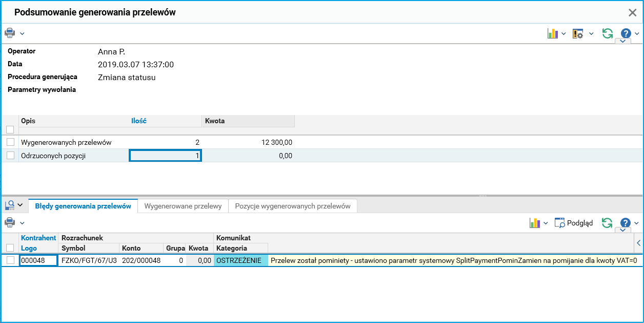
Task: Open Pozycje wygenerowanych przelewów tab
Action: pyautogui.click(x=293, y=206)
